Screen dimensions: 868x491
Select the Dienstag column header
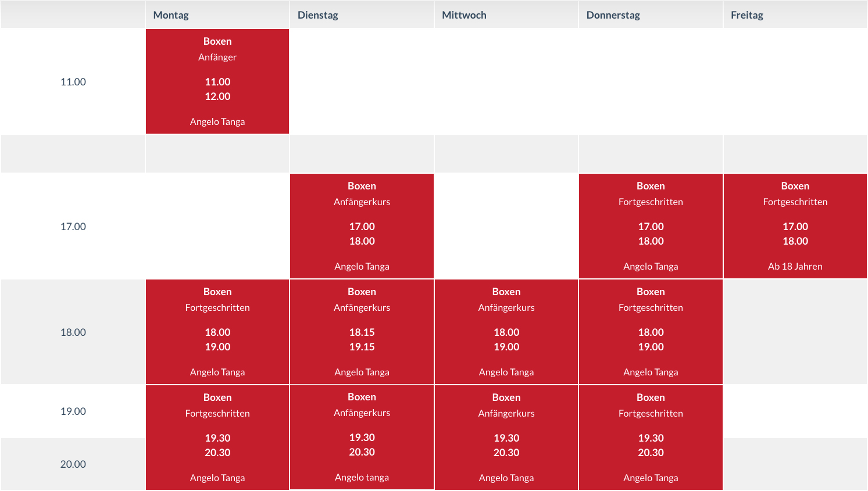317,15
